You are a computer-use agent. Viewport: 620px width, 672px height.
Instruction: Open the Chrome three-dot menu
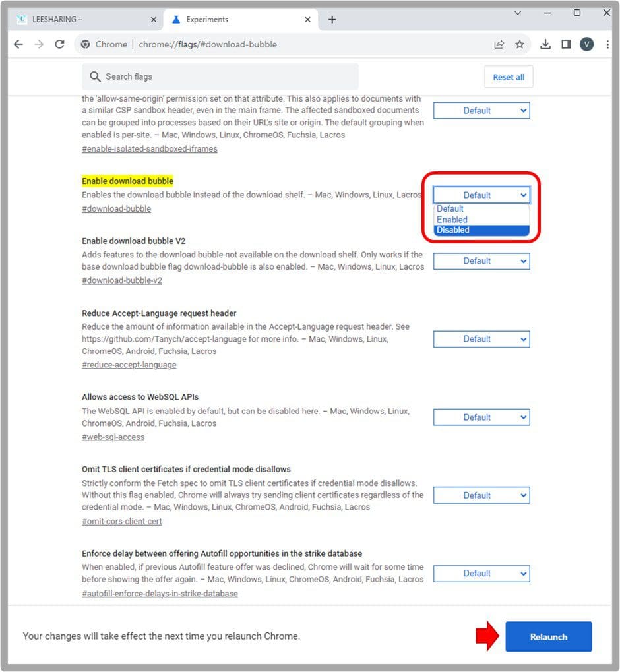tap(607, 44)
